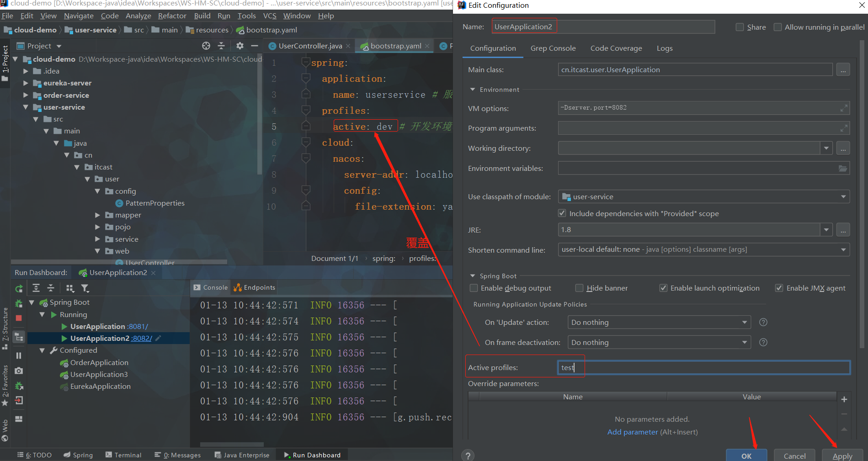
Task: Click the Active profiles input field
Action: [x=704, y=367]
